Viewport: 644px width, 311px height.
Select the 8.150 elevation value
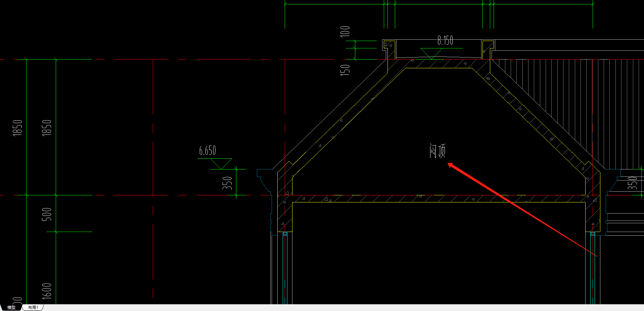point(445,41)
